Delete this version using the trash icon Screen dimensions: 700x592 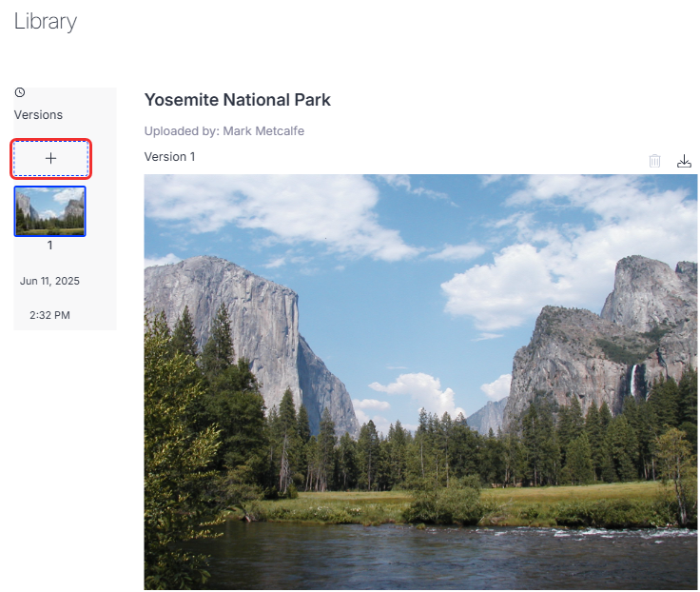654,161
